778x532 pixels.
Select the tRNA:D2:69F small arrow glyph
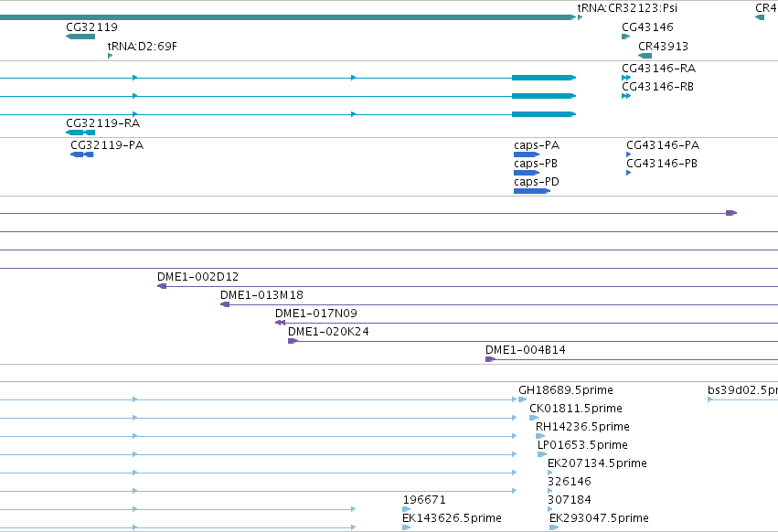coord(110,56)
